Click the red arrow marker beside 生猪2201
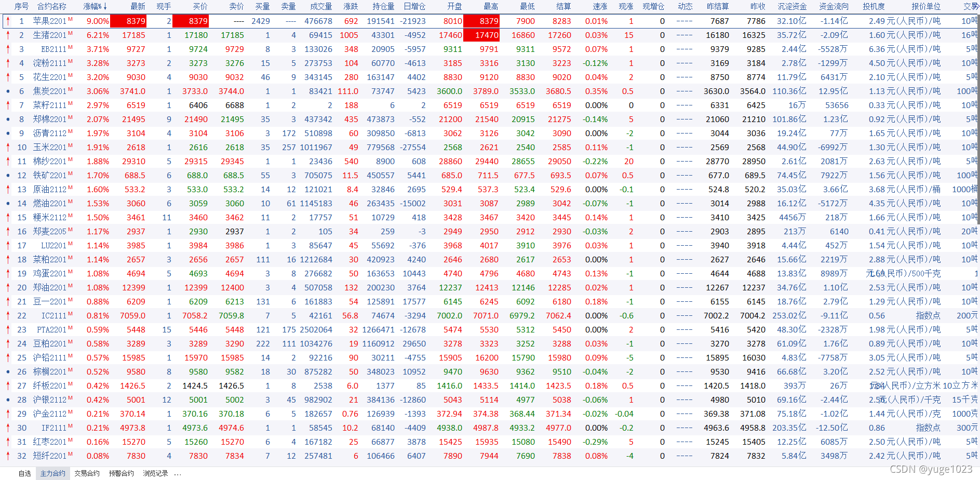This screenshot has width=980, height=480. 8,35
